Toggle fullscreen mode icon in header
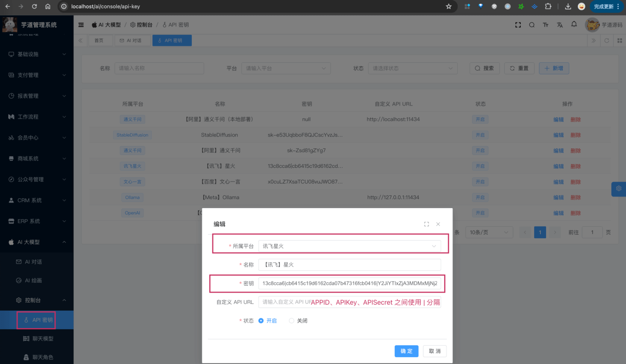The width and height of the screenshot is (626, 364). point(518,25)
